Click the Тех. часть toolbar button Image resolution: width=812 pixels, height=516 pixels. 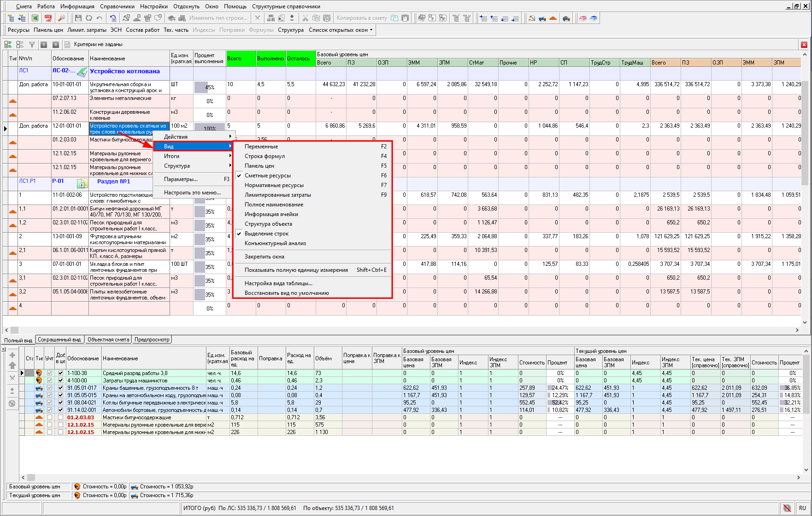[x=176, y=30]
